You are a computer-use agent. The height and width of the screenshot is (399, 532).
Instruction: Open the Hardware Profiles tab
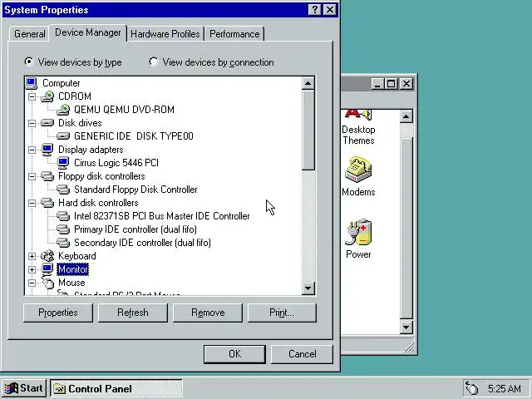tap(165, 34)
